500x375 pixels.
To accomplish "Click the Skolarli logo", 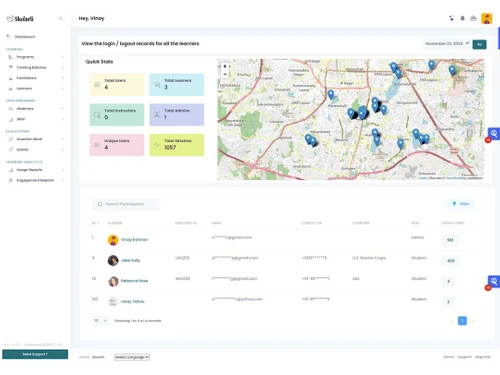I will [x=20, y=19].
